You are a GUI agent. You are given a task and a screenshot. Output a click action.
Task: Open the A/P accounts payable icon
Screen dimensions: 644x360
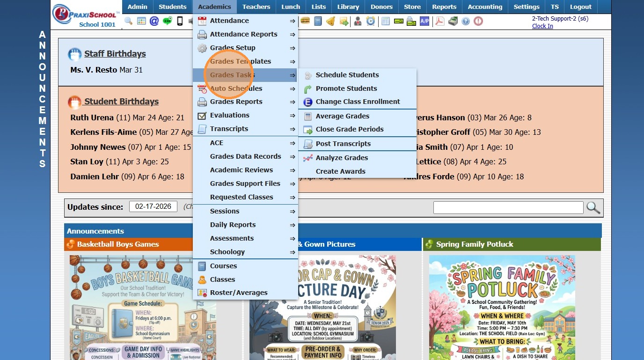point(424,21)
